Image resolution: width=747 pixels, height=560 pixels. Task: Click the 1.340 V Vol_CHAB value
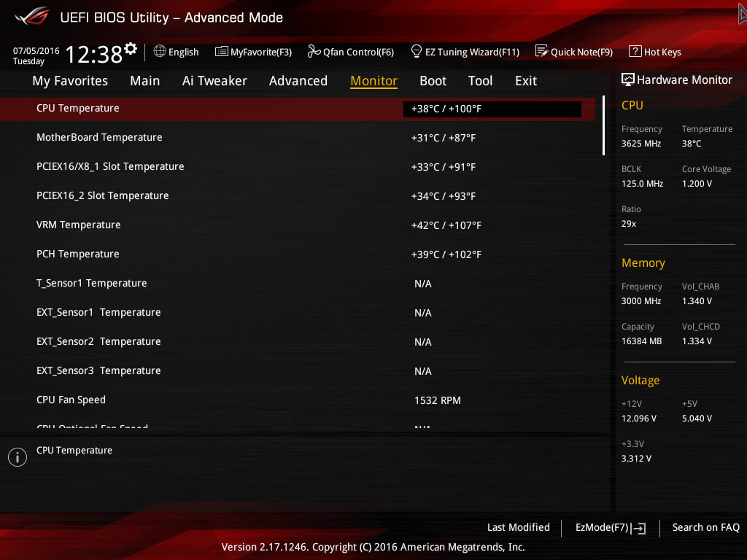point(697,301)
